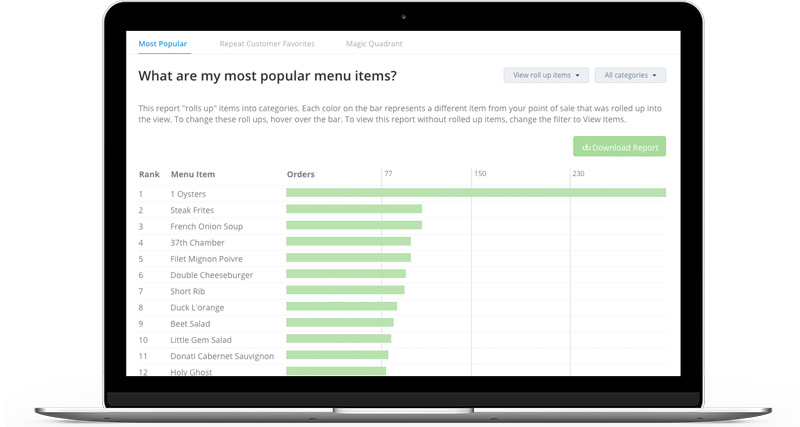Image resolution: width=800 pixels, height=427 pixels.
Task: Open the View roll up items dropdown
Action: point(546,75)
